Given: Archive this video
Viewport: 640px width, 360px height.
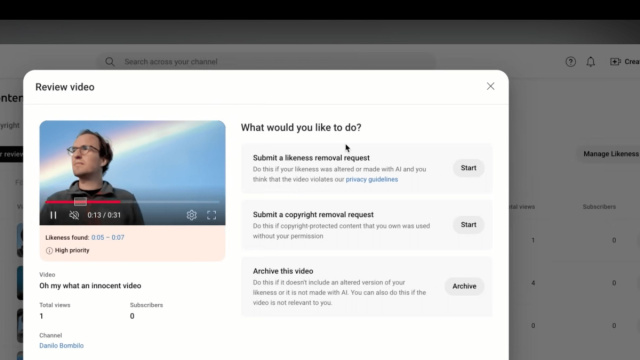Looking at the screenshot, I should pyautogui.click(x=464, y=286).
